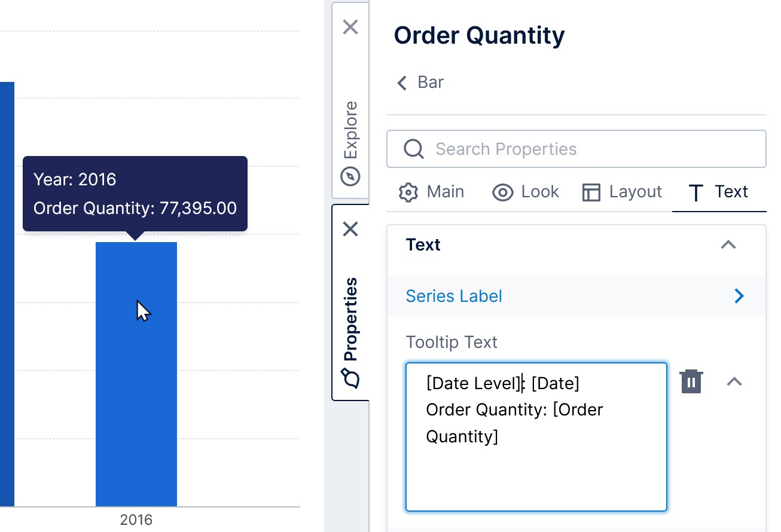The image size is (781, 532).
Task: Collapse the Tooltip Text editor chevron
Action: (734, 381)
